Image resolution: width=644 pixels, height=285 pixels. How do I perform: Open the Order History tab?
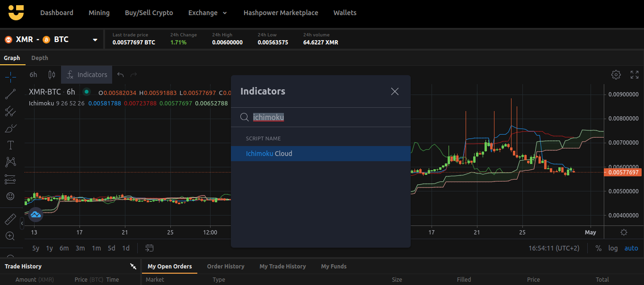[x=226, y=267]
